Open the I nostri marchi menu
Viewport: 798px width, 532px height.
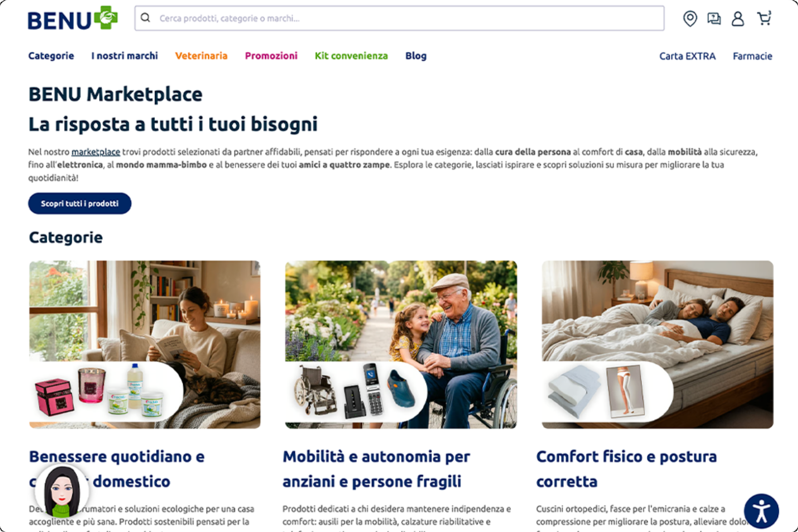pos(124,56)
